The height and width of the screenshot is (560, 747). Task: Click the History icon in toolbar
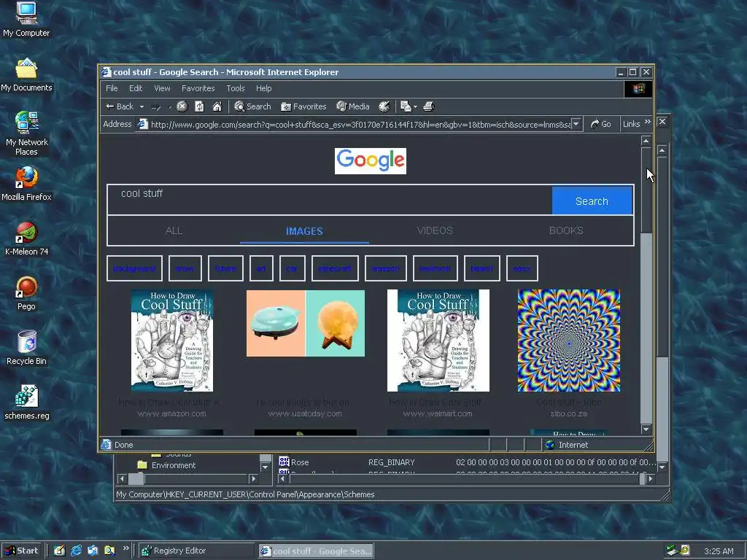384,106
